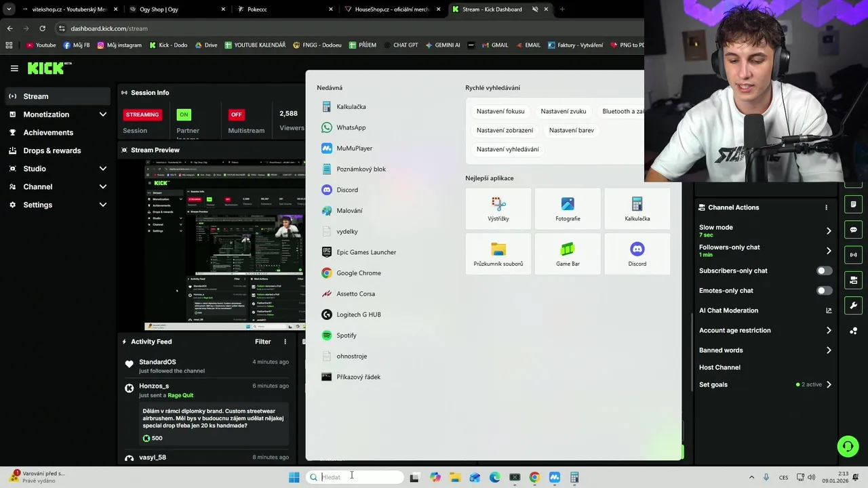Open Set goals panel
This screenshot has height=488, width=868.
pyautogui.click(x=765, y=384)
